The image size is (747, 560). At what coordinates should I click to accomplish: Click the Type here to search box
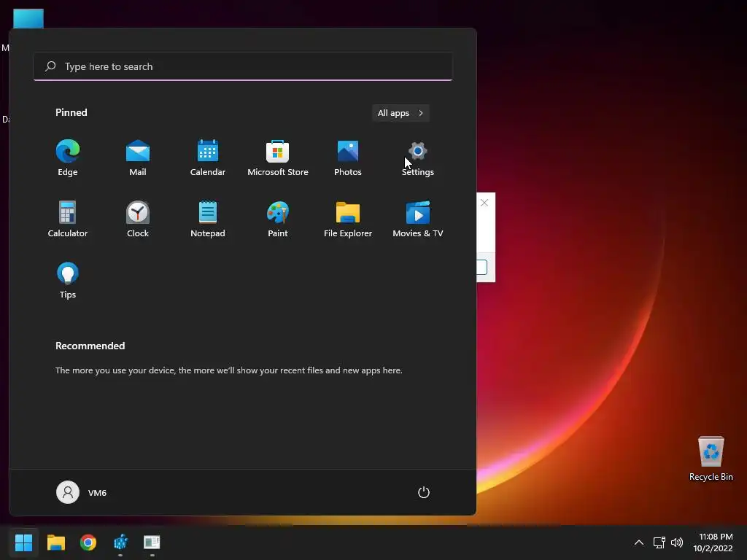coord(243,66)
